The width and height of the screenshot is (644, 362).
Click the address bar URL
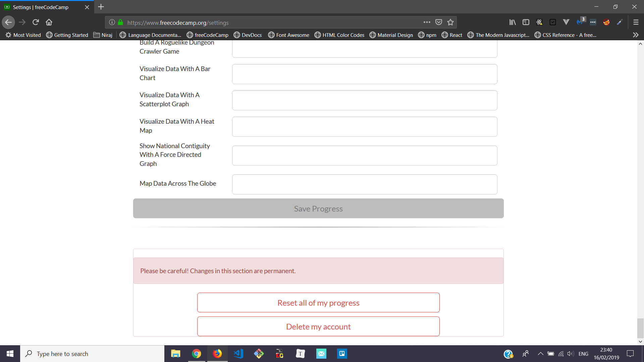click(x=178, y=23)
